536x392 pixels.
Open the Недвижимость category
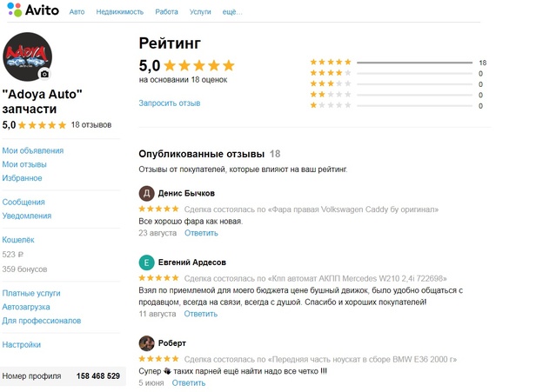click(120, 12)
